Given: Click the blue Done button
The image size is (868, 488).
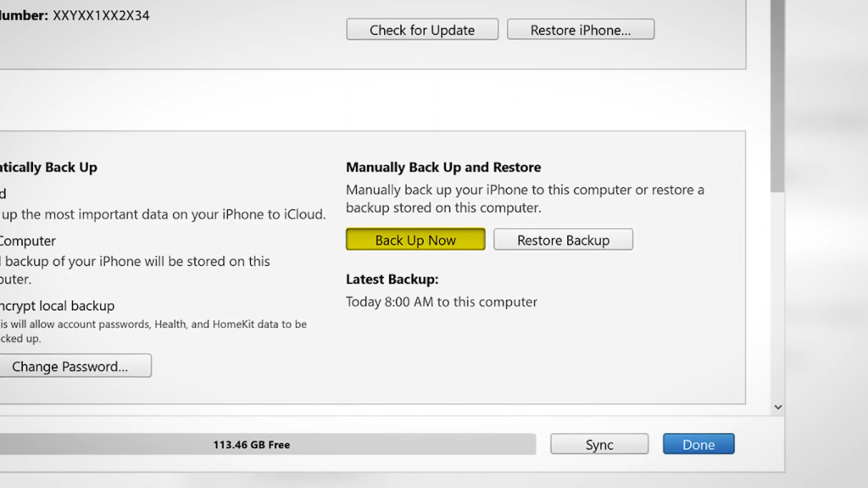Looking at the screenshot, I should pyautogui.click(x=698, y=444).
